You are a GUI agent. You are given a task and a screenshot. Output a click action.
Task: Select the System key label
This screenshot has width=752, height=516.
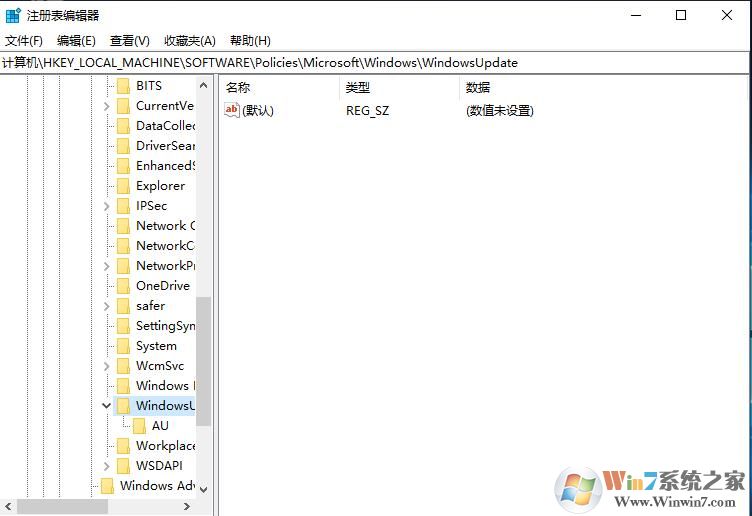pos(156,346)
